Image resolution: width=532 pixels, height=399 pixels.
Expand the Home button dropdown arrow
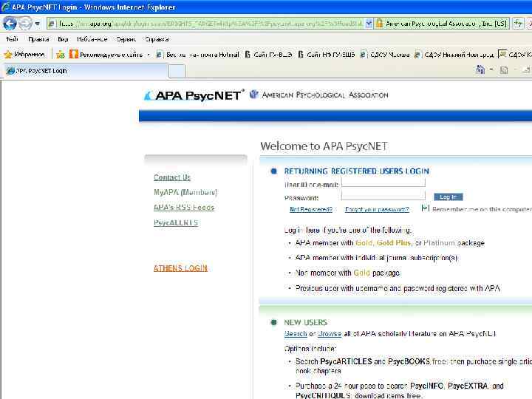pos(491,70)
